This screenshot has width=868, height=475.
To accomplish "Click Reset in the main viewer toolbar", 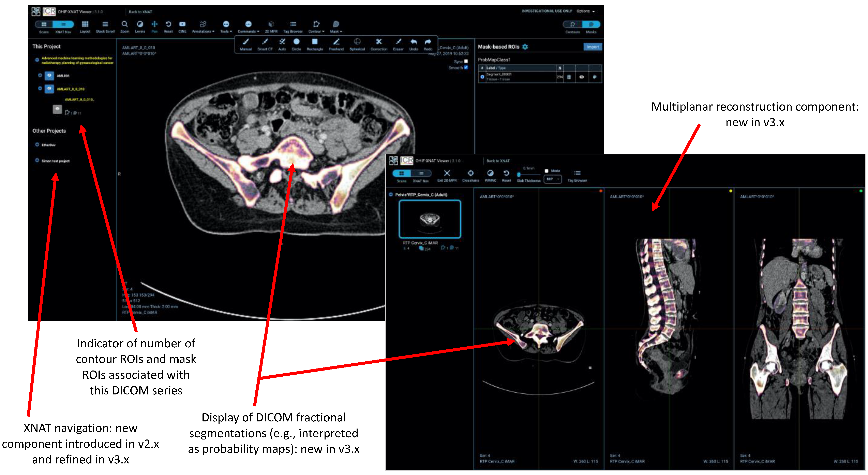I will point(168,27).
